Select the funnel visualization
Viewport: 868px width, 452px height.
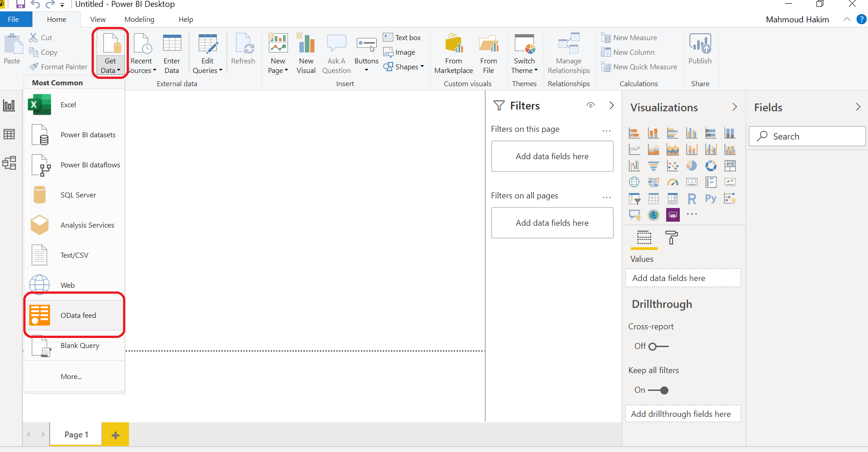coord(653,166)
